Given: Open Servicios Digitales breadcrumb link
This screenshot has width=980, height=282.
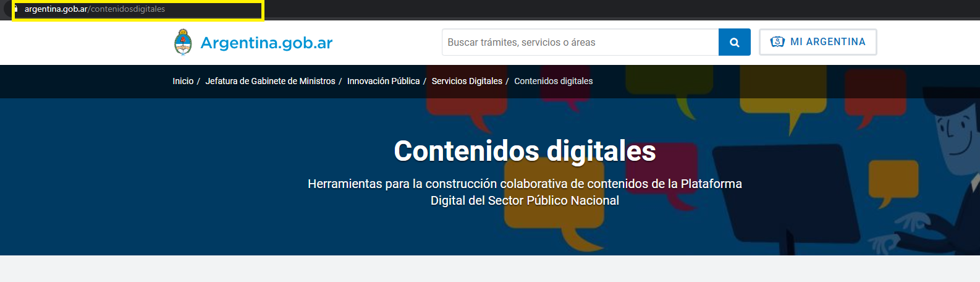Looking at the screenshot, I should coord(467,81).
